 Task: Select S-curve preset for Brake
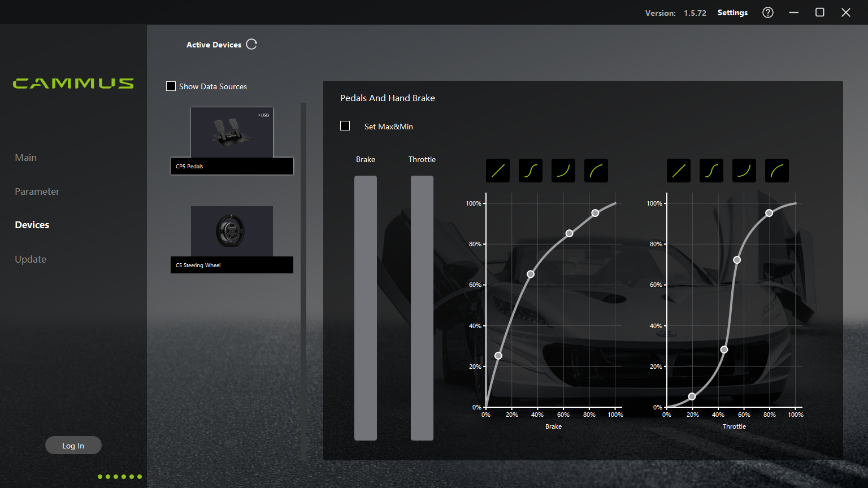click(531, 171)
